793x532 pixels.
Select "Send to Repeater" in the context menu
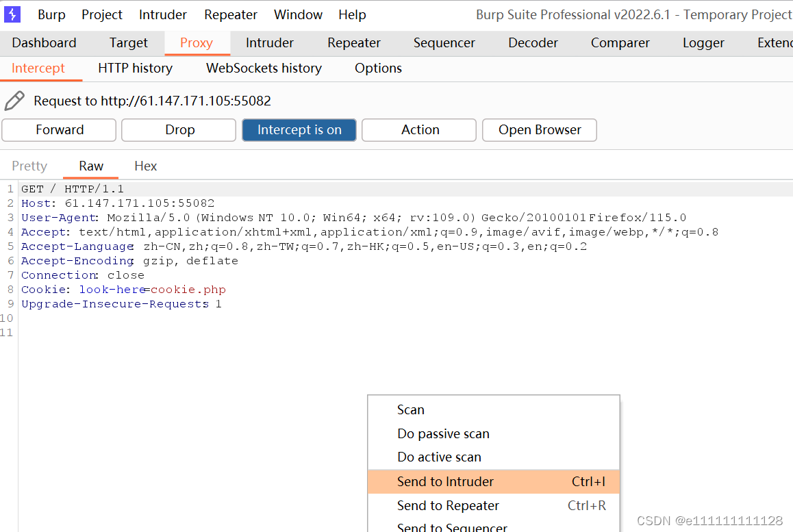(x=448, y=505)
